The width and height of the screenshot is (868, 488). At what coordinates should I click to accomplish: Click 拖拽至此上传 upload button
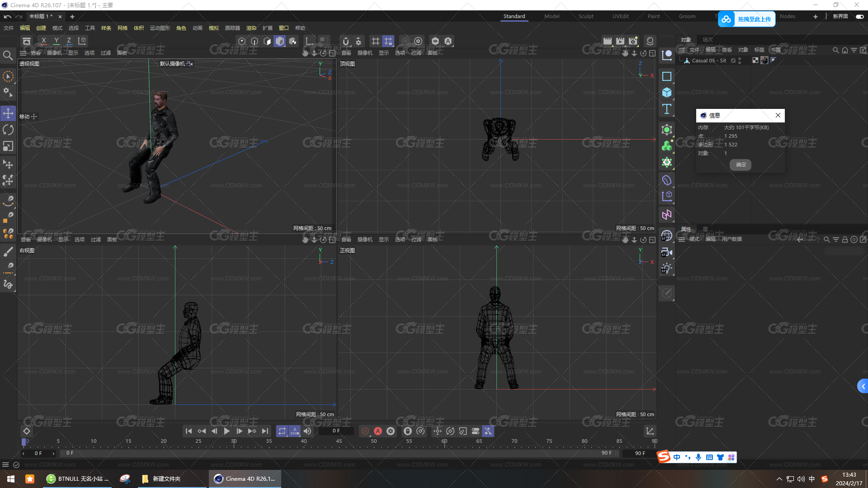(x=754, y=19)
